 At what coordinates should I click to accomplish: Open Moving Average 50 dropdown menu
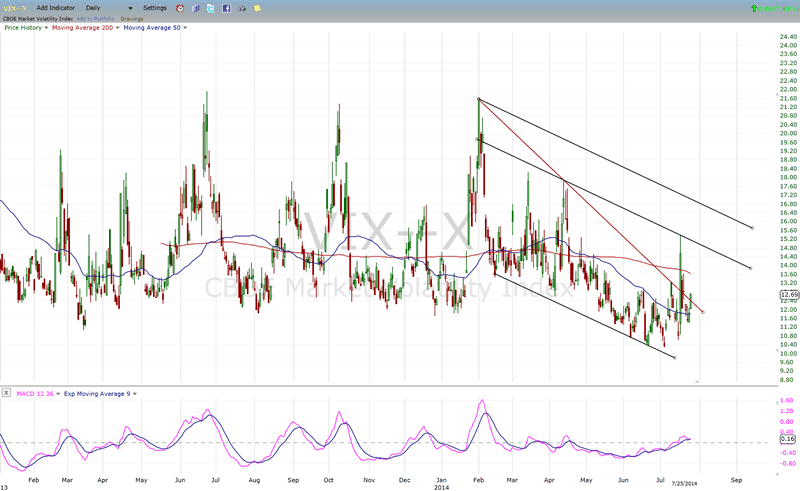[x=186, y=28]
